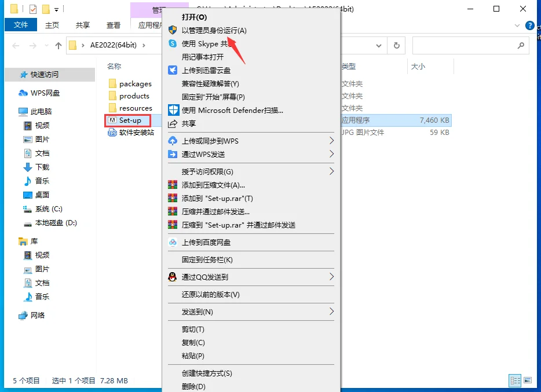The image size is (541, 392).
Task: Click the 此电脑 computer icon
Action: (23, 111)
